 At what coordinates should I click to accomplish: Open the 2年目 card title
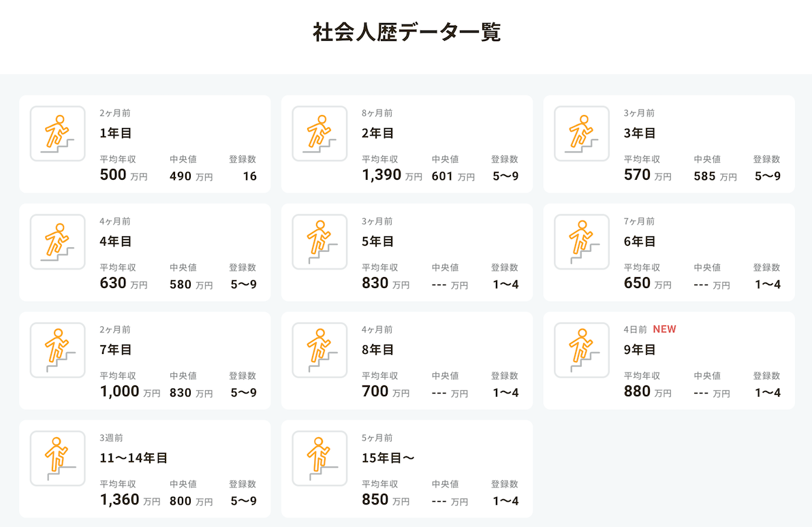[378, 133]
